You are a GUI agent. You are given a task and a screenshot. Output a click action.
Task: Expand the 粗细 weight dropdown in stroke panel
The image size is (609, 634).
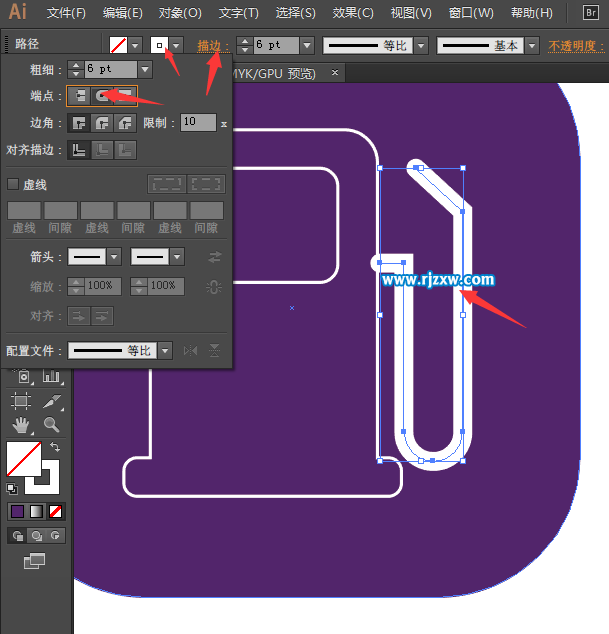tap(145, 70)
